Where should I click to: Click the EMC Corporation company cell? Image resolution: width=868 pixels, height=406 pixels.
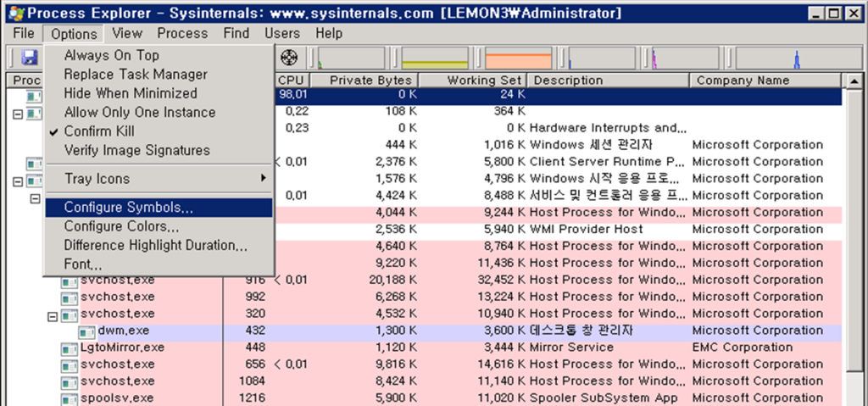[x=743, y=348]
